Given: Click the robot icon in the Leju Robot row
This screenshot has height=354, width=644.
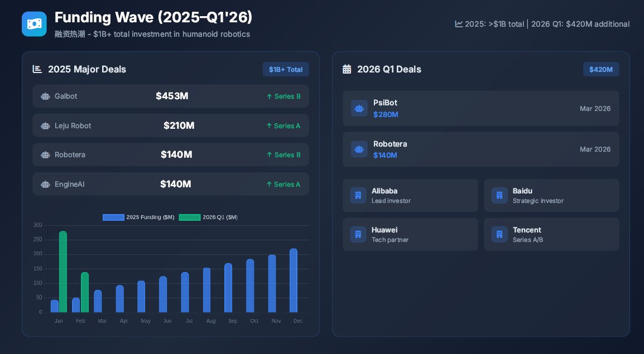Looking at the screenshot, I should (45, 126).
